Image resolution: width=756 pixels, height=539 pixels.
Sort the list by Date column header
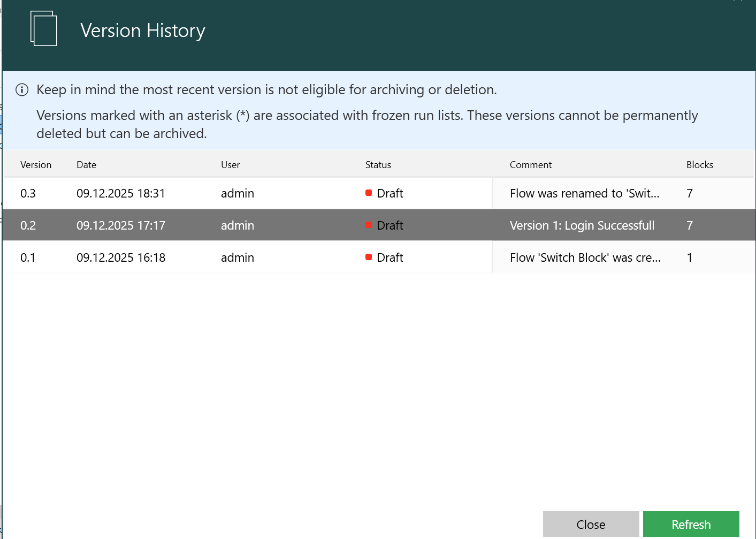click(x=87, y=165)
